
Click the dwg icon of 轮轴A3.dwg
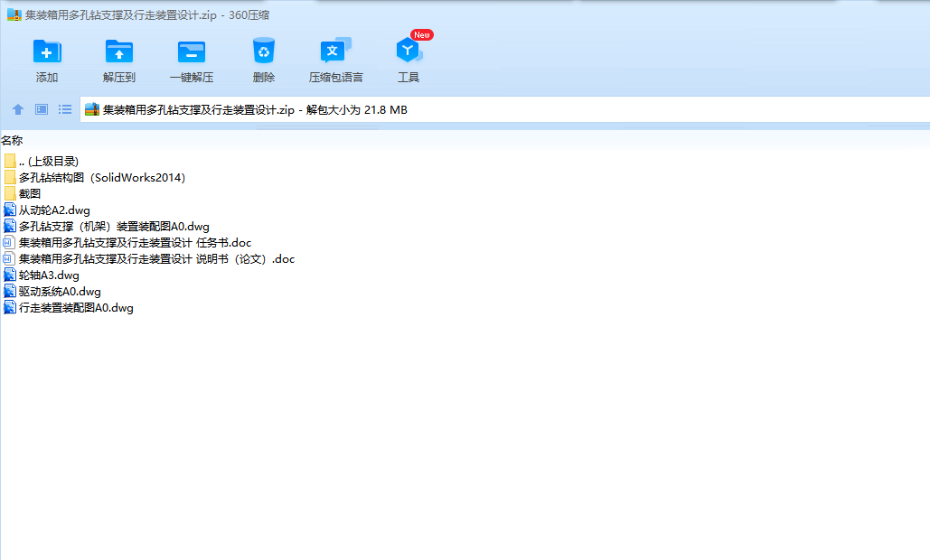(9, 275)
